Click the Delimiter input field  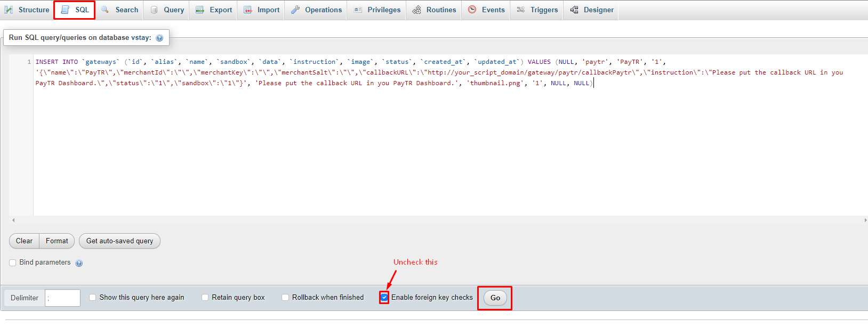pyautogui.click(x=63, y=298)
